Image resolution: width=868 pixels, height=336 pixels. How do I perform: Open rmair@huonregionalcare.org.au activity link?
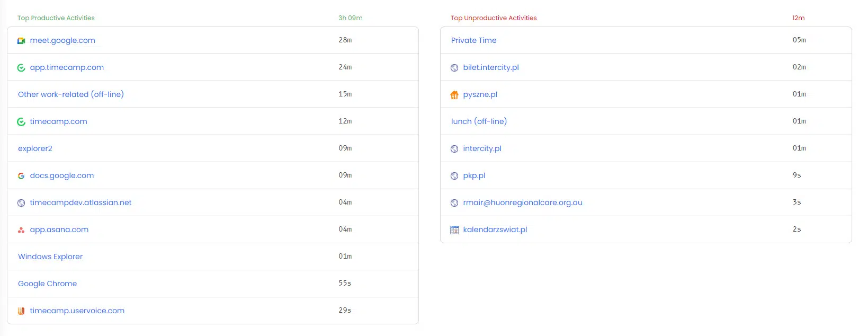[523, 202]
